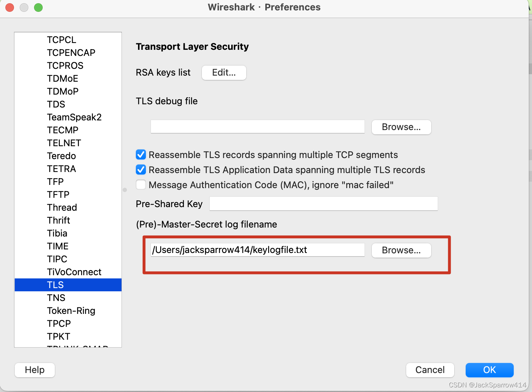Select TIPC protocol entry
Image resolution: width=532 pixels, height=392 pixels.
(x=68, y=259)
